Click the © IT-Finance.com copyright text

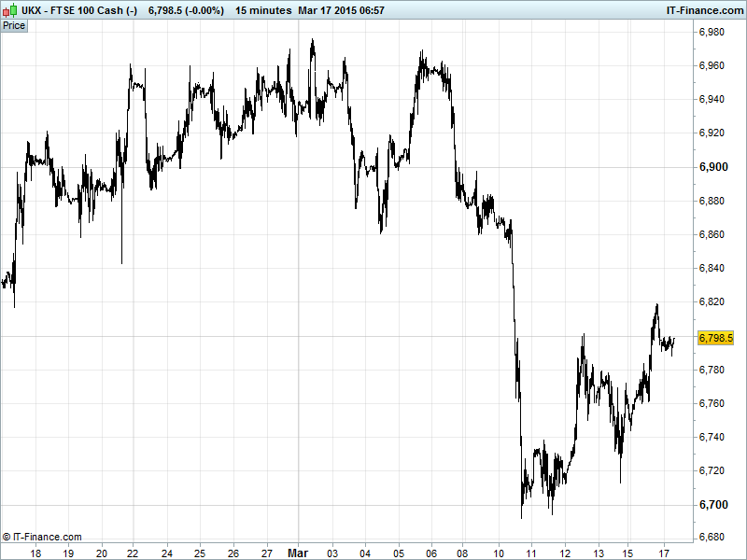click(x=42, y=537)
